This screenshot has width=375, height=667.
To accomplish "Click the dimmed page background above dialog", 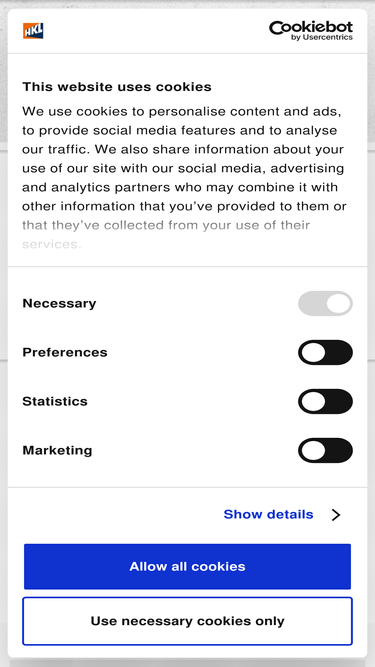I will (188, 3).
